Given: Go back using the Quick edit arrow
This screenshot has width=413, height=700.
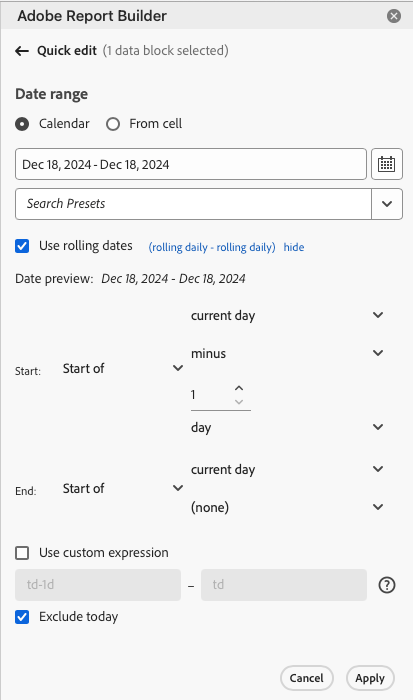Looking at the screenshot, I should [22, 51].
